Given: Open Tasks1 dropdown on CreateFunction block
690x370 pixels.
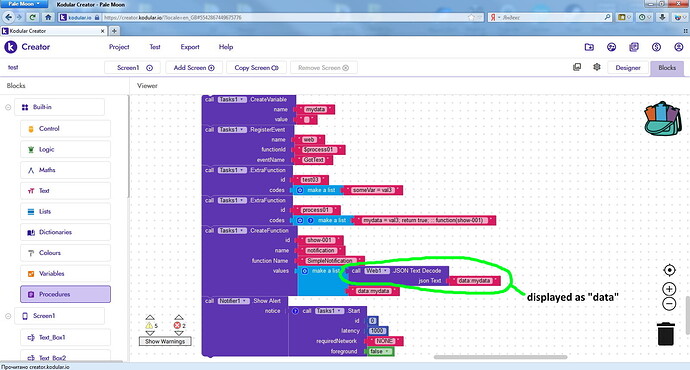Looking at the screenshot, I should [x=232, y=231].
